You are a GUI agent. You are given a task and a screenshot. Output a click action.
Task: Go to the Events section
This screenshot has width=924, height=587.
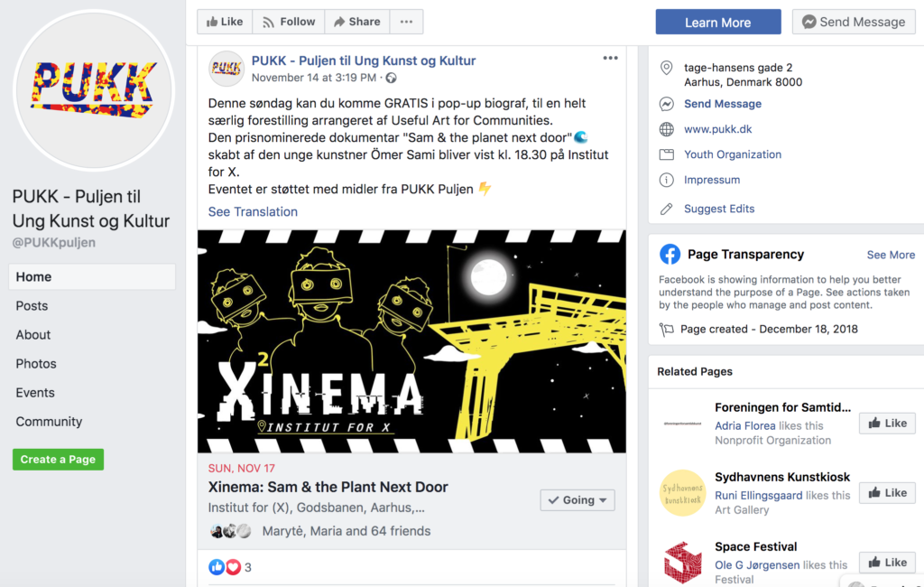point(35,392)
